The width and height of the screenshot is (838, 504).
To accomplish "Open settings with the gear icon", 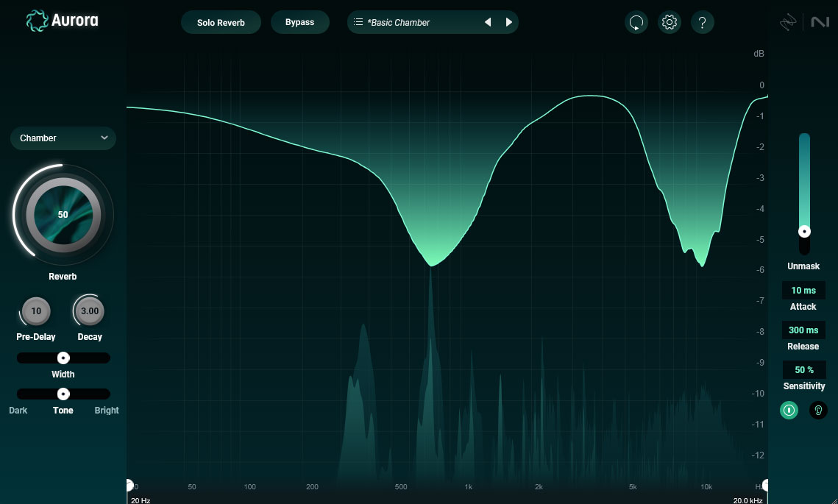I will click(670, 22).
